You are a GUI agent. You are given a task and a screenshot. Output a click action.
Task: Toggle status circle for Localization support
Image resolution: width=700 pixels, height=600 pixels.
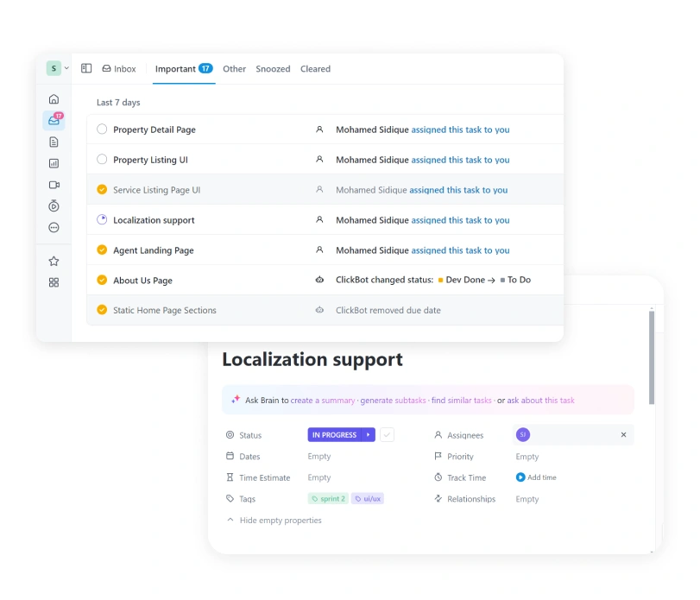[x=102, y=219]
